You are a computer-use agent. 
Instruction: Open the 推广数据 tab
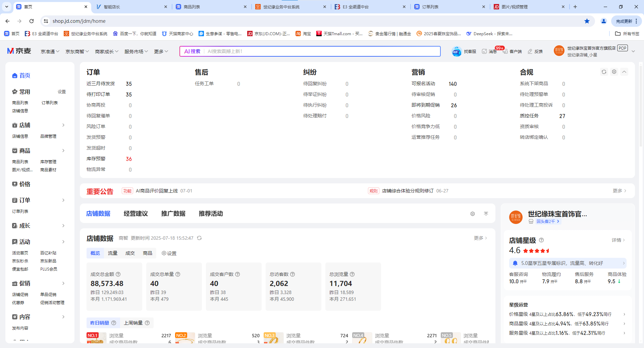173,214
